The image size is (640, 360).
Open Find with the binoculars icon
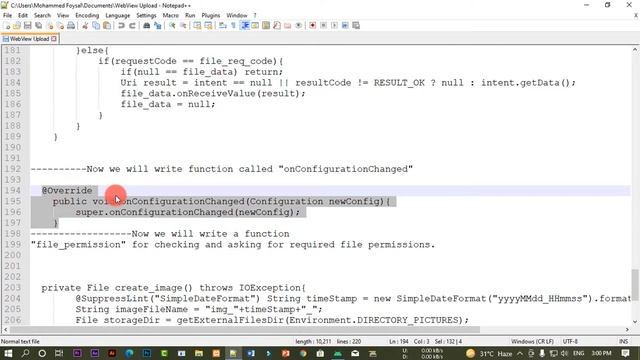click(147, 25)
